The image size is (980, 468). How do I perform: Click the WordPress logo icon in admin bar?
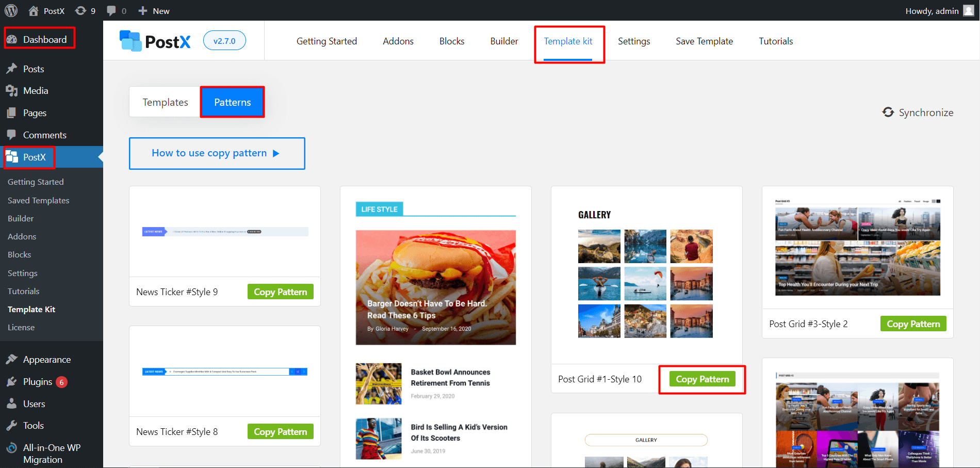(x=11, y=10)
